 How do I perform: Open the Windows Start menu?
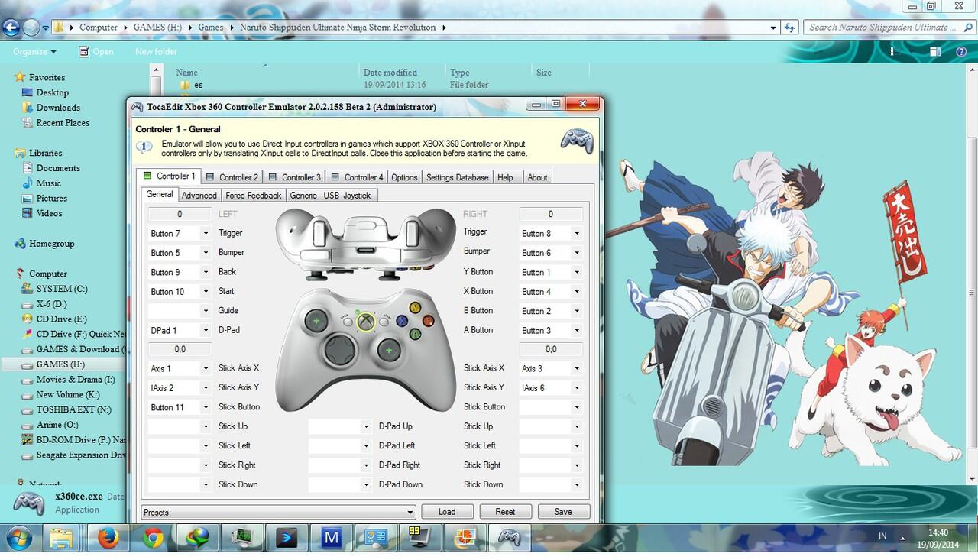pyautogui.click(x=19, y=538)
